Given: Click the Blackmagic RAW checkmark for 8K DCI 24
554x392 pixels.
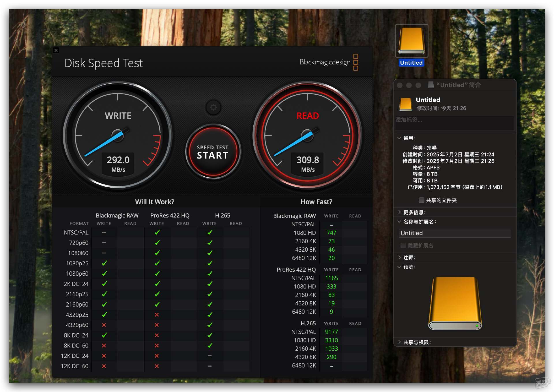Looking at the screenshot, I should pos(104,335).
